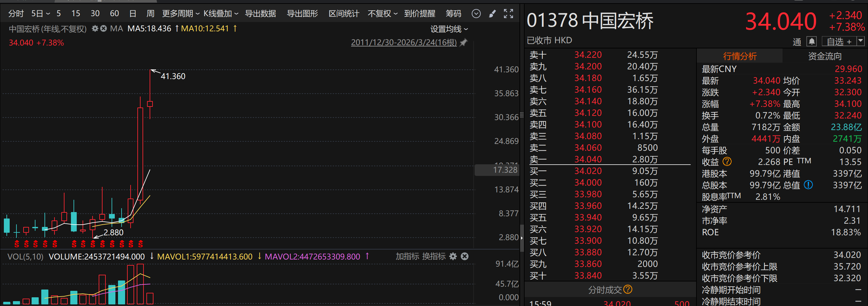868x306 pixels.
Task: Click the 金额 value 23.88亿
Action: tap(846, 127)
